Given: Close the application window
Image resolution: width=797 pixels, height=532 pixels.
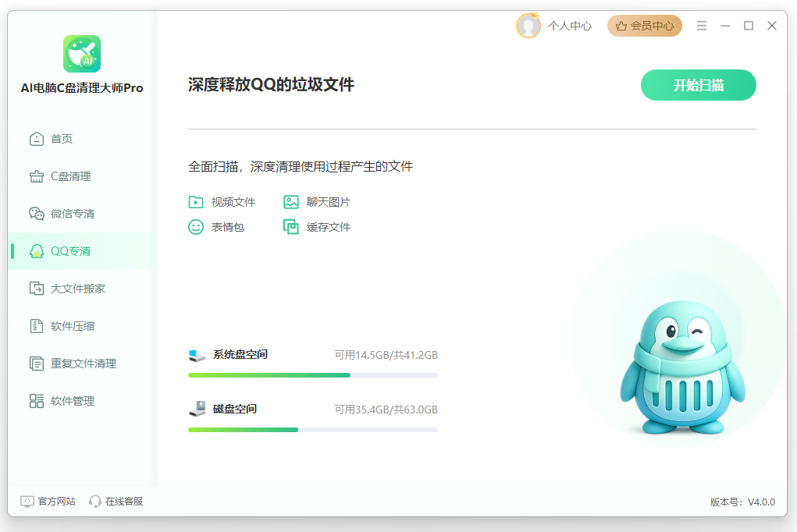Looking at the screenshot, I should coord(771,26).
